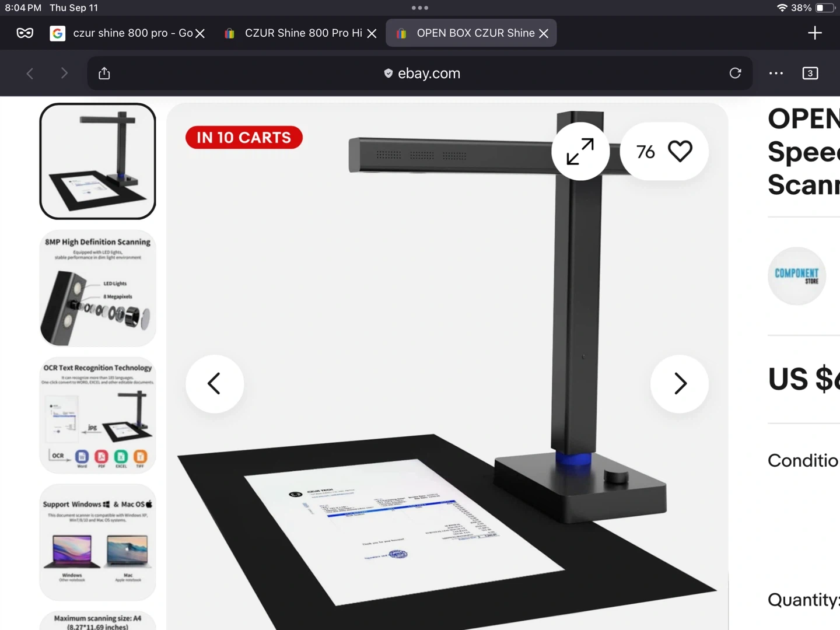The width and height of the screenshot is (840, 630).
Task: Open the Component Store seller logo
Action: (797, 276)
